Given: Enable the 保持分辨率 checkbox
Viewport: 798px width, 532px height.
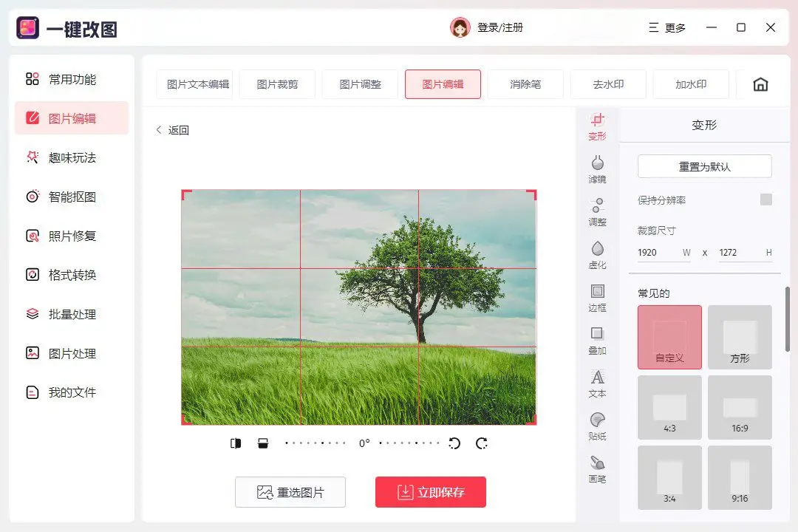Looking at the screenshot, I should tap(766, 199).
